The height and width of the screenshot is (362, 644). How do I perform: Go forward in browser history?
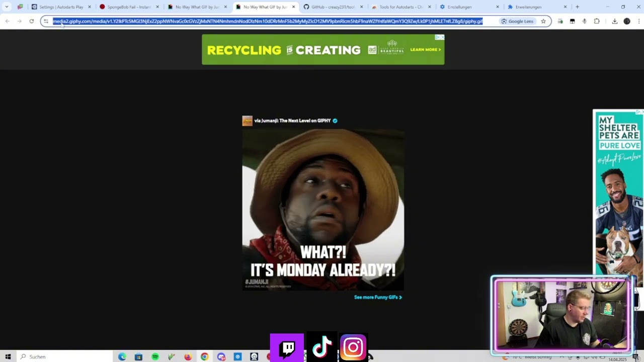coord(19,21)
